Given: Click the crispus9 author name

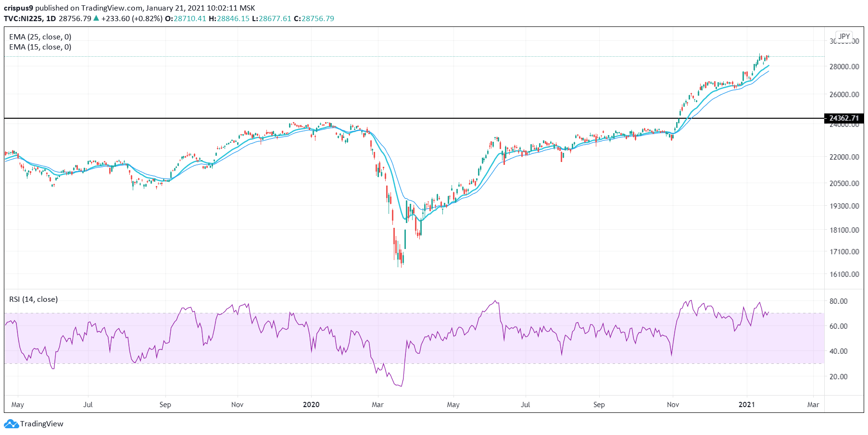Looking at the screenshot, I should pyautogui.click(x=18, y=8).
